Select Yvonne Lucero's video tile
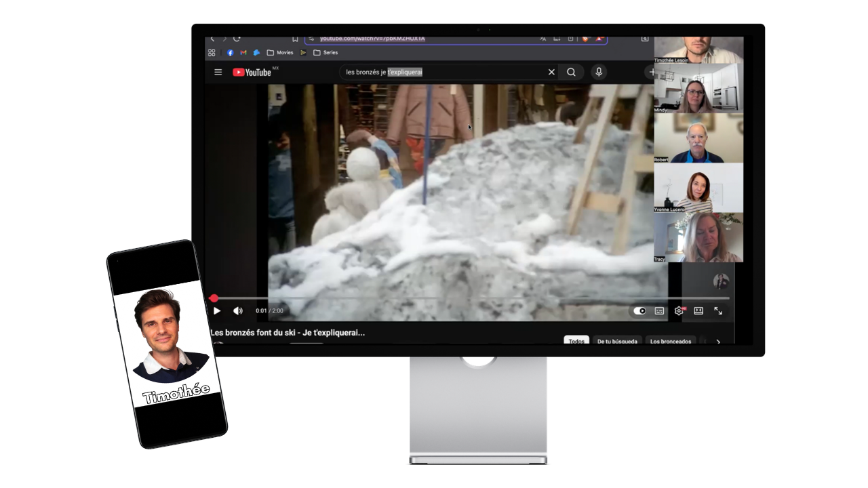The image size is (868, 488). pos(698,188)
